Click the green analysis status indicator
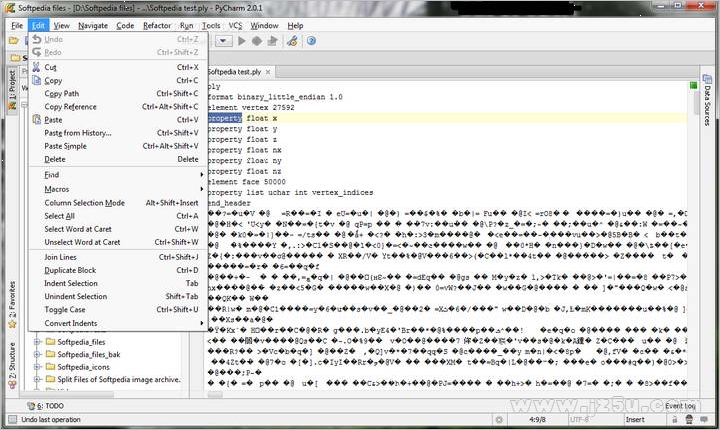 pyautogui.click(x=693, y=85)
